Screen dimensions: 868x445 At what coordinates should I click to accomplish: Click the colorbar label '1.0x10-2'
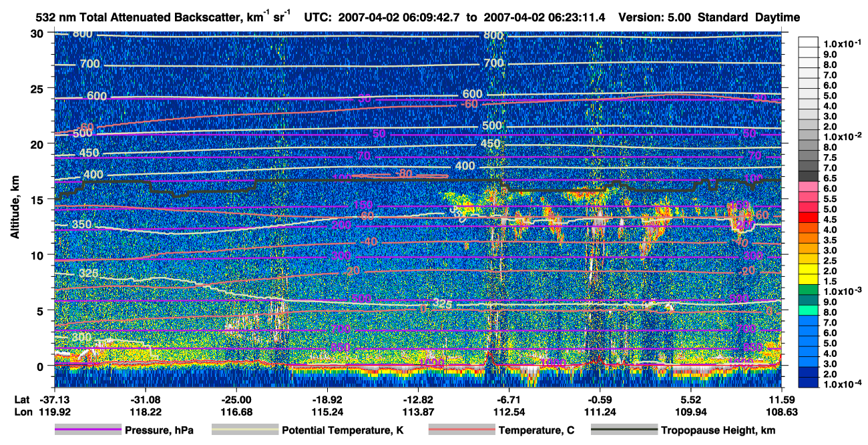[x=842, y=135]
